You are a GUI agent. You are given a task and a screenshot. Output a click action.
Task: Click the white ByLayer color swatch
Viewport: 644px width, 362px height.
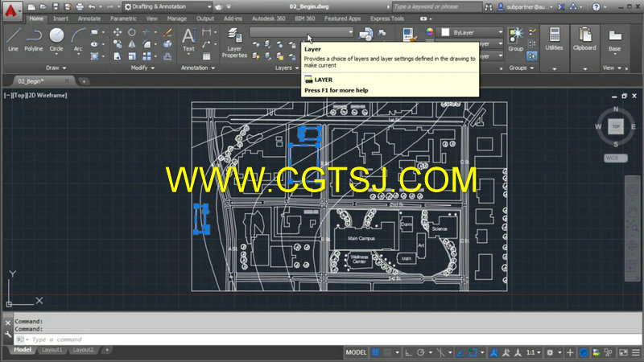coord(445,32)
